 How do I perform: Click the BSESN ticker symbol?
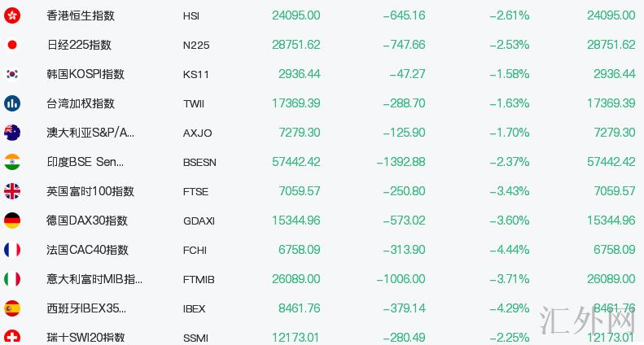click(200, 163)
